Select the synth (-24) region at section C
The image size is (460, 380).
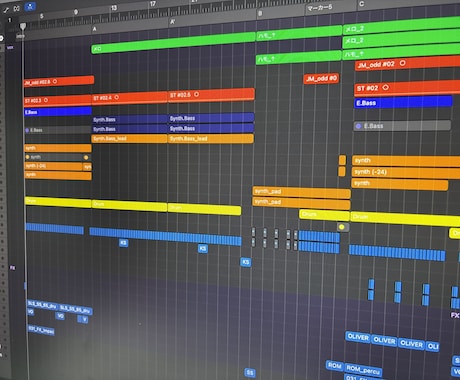coord(406,172)
